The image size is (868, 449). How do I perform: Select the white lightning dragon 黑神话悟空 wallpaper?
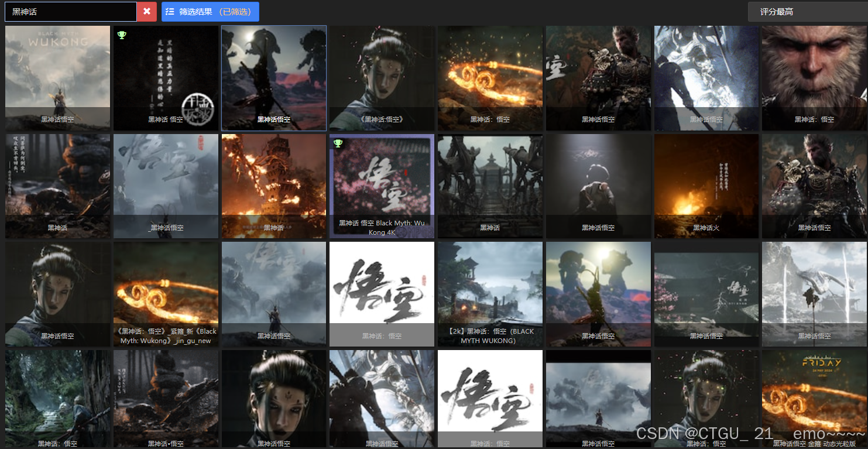[x=814, y=294]
